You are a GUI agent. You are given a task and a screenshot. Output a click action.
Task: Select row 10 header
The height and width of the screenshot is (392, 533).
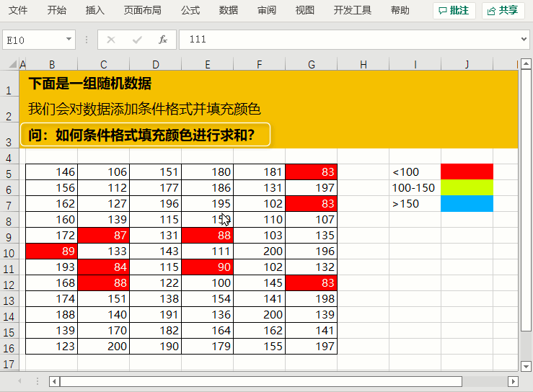[x=9, y=253]
